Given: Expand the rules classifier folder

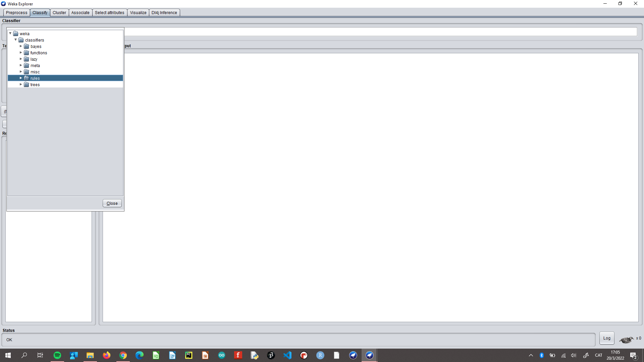Looking at the screenshot, I should pyautogui.click(x=21, y=78).
